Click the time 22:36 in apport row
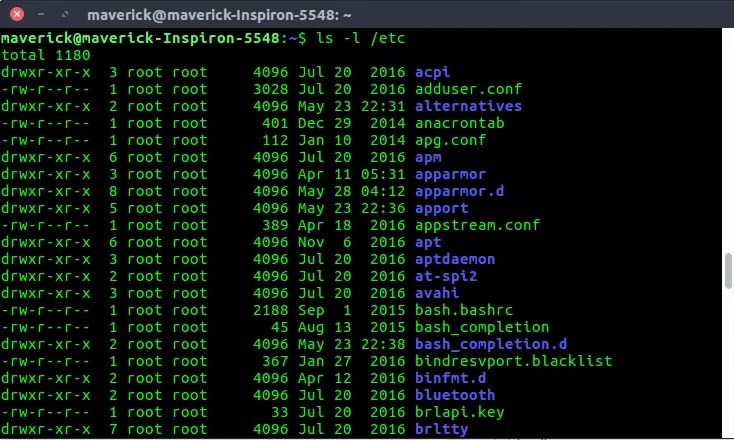Image resolution: width=734 pixels, height=440 pixels. tap(383, 208)
